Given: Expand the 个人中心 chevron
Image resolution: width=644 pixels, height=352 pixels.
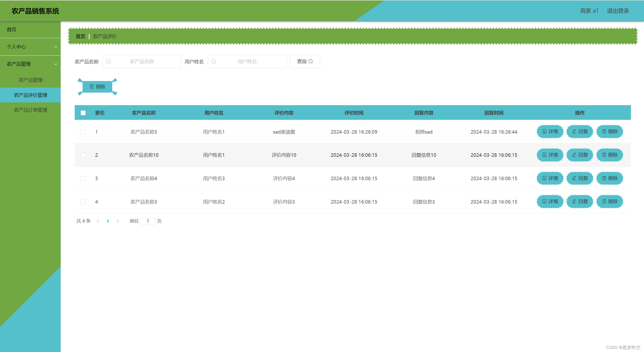Looking at the screenshot, I should click(x=56, y=47).
